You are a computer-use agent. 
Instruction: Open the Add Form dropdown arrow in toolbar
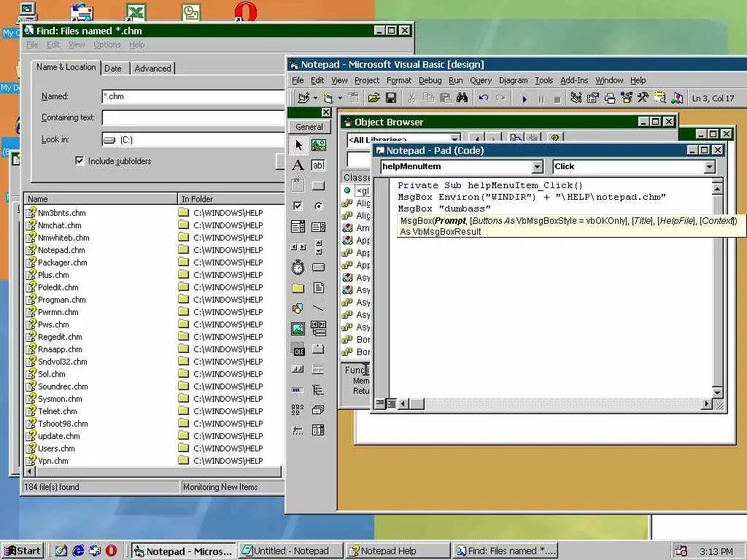pyautogui.click(x=340, y=98)
